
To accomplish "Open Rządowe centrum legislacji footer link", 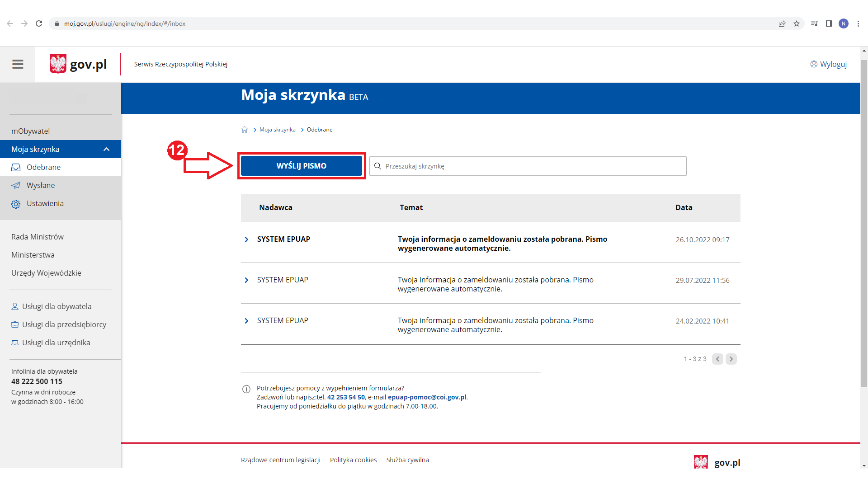I will 281,460.
